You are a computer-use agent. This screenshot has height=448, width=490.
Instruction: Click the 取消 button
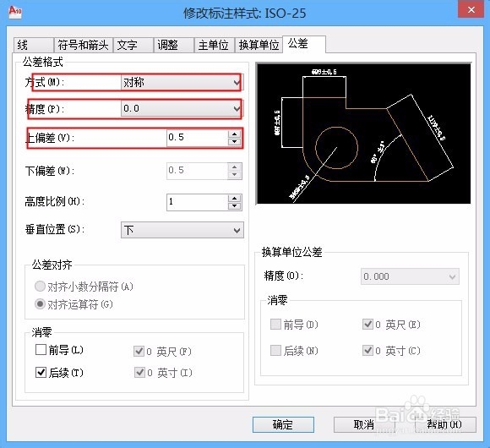[364, 424]
